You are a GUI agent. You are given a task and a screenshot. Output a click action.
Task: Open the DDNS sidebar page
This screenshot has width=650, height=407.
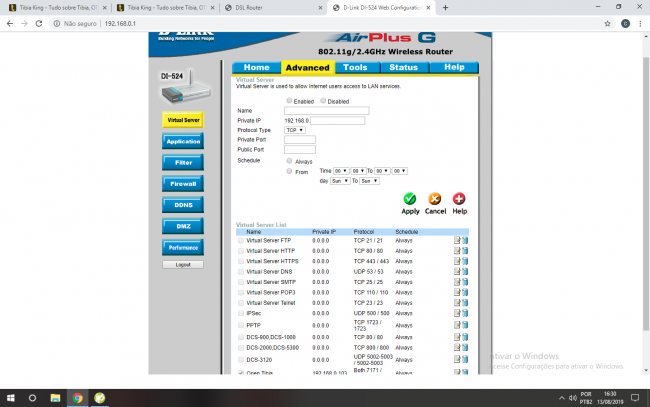point(183,205)
